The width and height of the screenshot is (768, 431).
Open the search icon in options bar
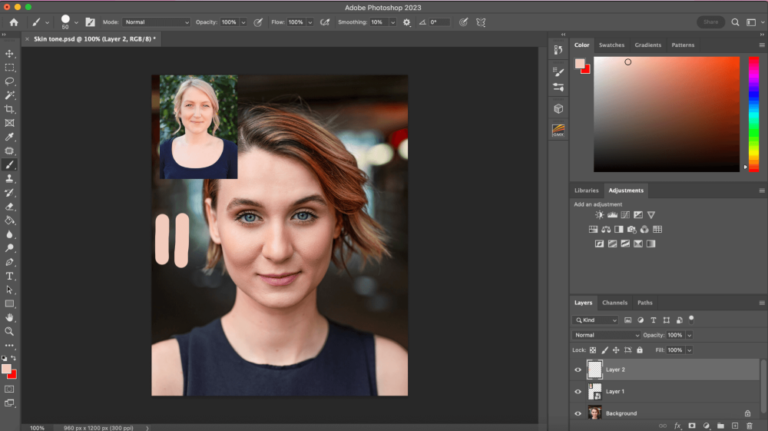(735, 22)
